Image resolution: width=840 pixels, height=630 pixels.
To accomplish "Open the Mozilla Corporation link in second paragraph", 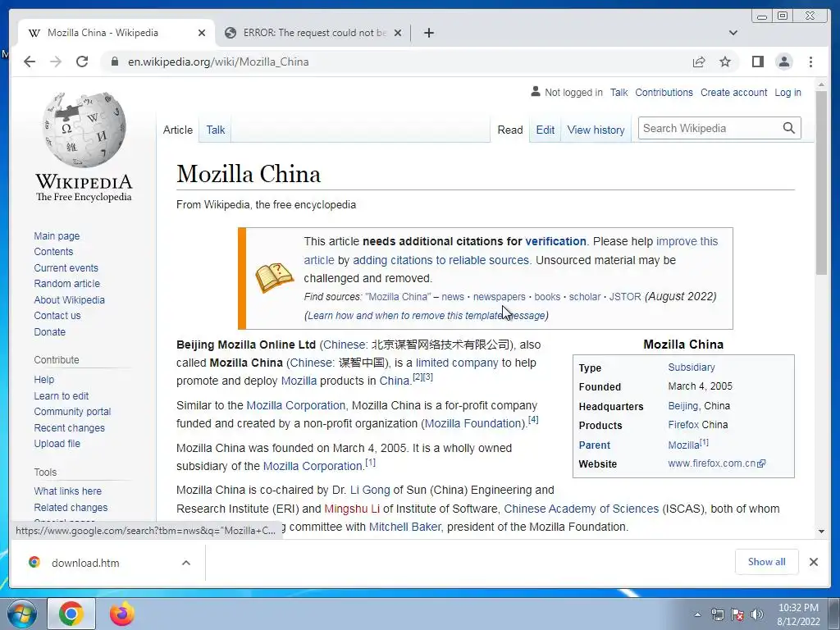I will pyautogui.click(x=295, y=405).
